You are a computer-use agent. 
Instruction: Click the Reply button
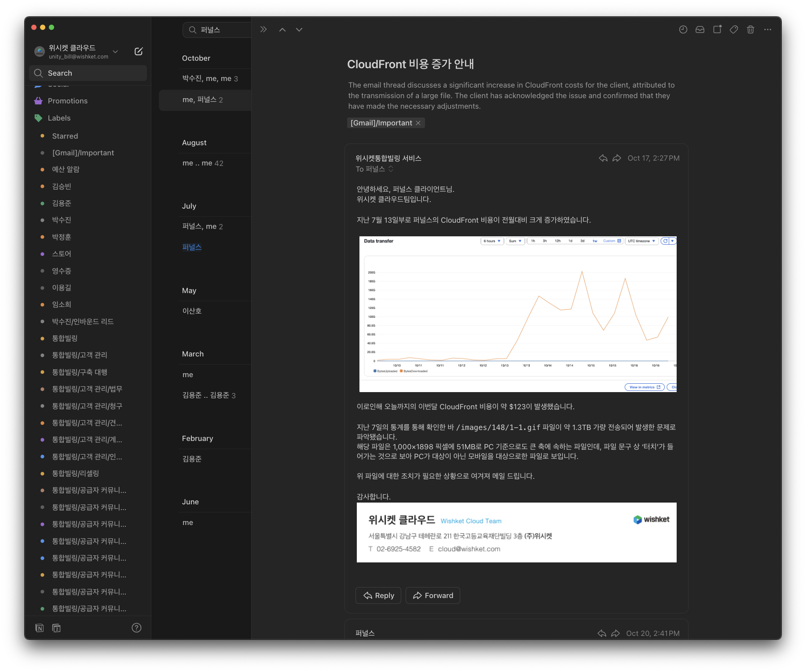378,595
